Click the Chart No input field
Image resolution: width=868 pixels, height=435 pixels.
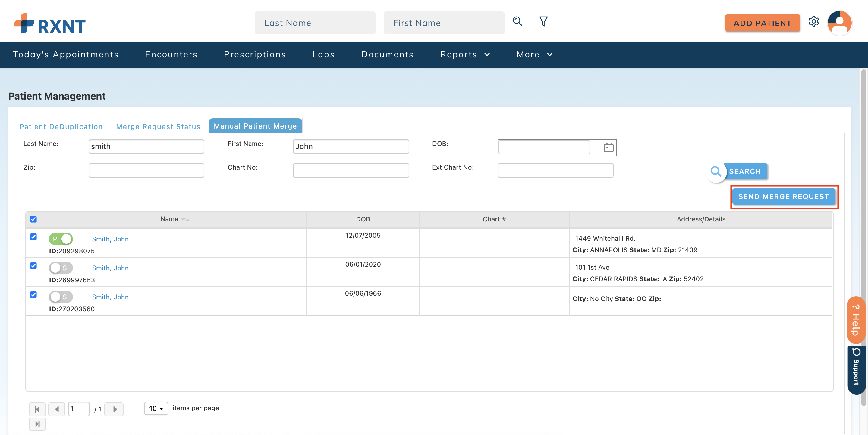(351, 170)
